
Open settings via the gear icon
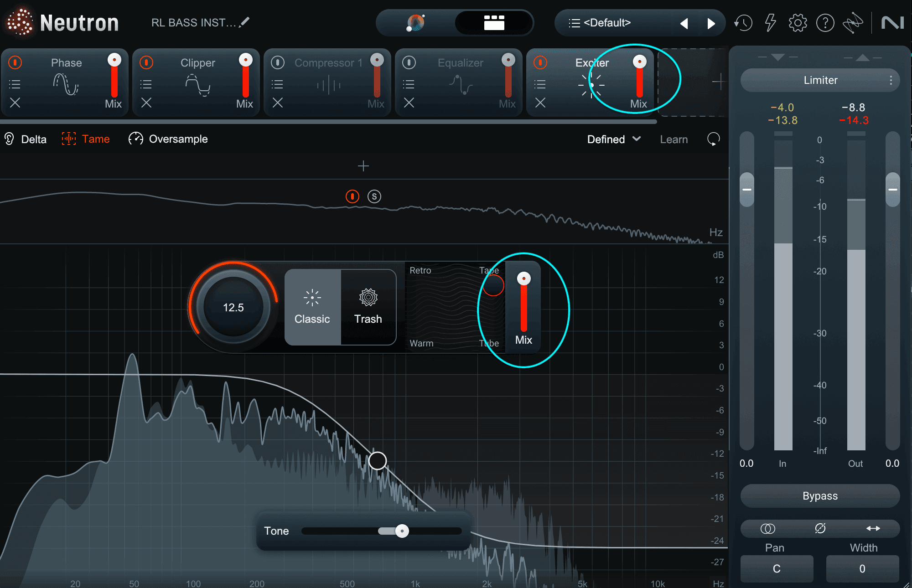798,23
